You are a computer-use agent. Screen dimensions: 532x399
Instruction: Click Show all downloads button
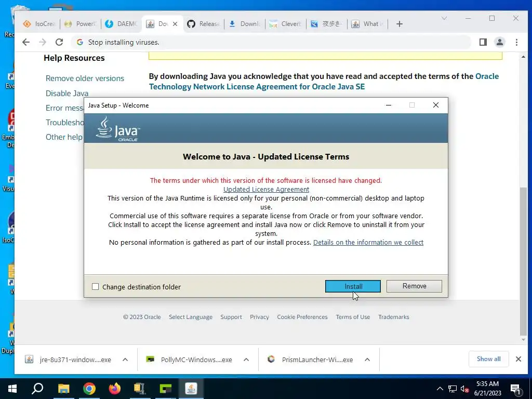pos(488,359)
